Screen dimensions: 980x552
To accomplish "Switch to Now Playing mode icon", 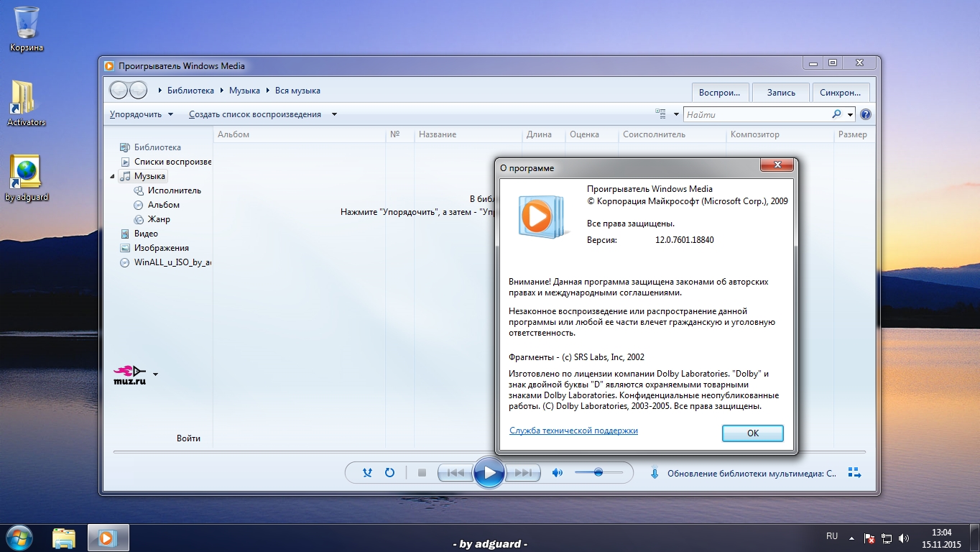I will [854, 473].
